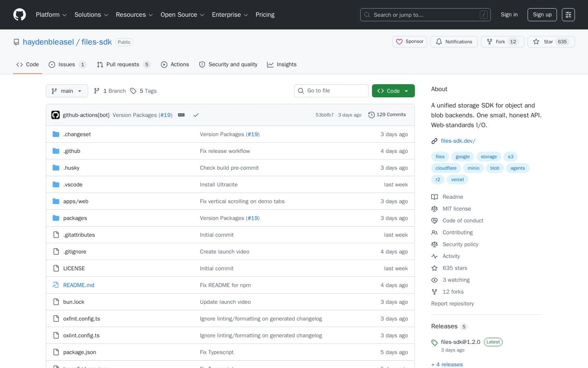Click the watching eye icon
Viewport: 588px width, 368px height.
coord(434,280)
